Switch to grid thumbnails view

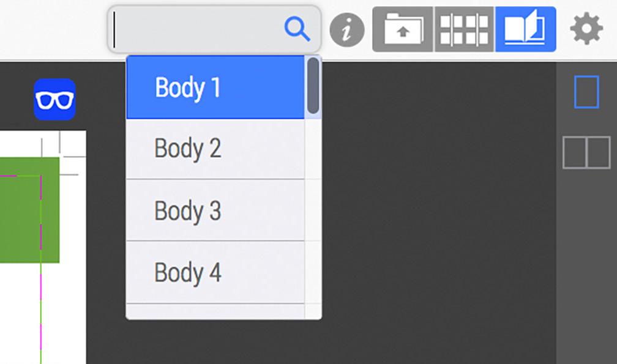[464, 29]
